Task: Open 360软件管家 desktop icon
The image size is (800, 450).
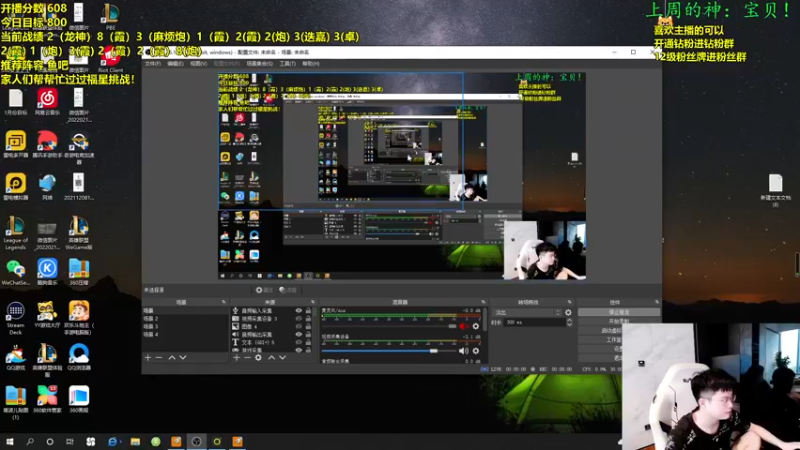Action: [47, 399]
